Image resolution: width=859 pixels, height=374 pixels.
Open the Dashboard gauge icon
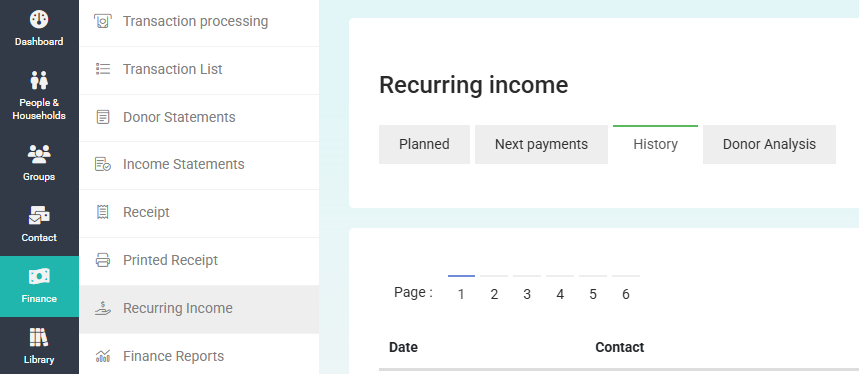pos(39,20)
